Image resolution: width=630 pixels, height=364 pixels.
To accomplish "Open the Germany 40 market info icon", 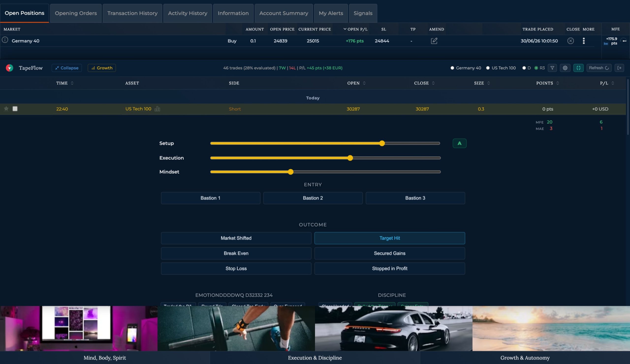I will [5, 40].
